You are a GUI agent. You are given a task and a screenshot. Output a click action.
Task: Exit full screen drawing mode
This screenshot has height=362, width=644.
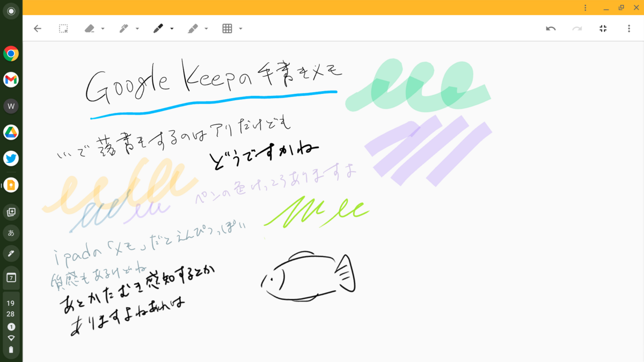coord(603,28)
